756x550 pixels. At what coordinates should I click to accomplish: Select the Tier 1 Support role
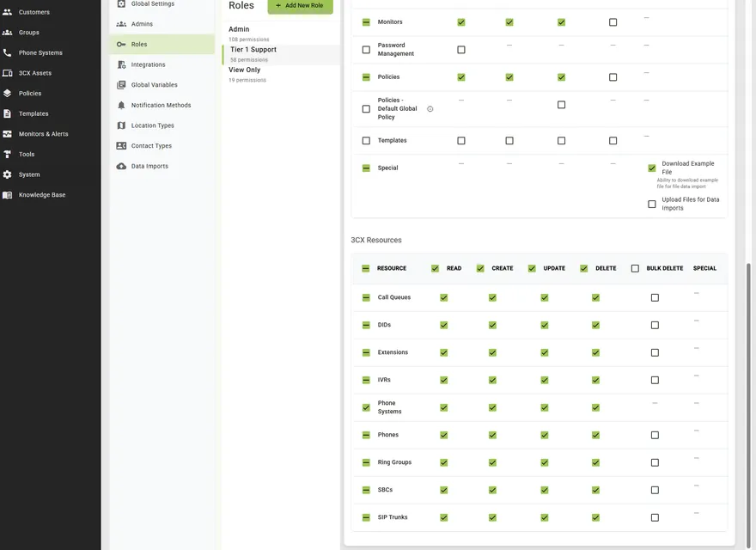pos(281,54)
